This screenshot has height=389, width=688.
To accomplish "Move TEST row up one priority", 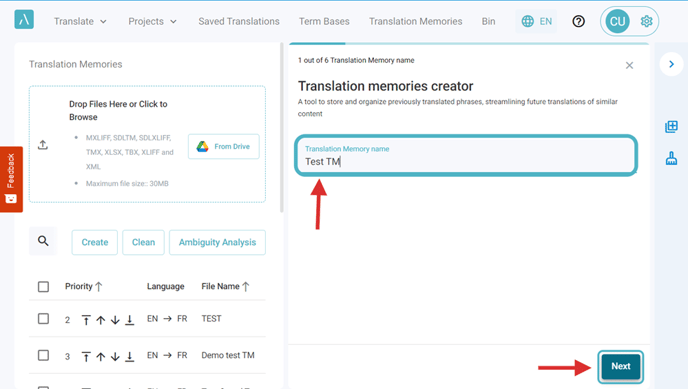I will point(100,320).
